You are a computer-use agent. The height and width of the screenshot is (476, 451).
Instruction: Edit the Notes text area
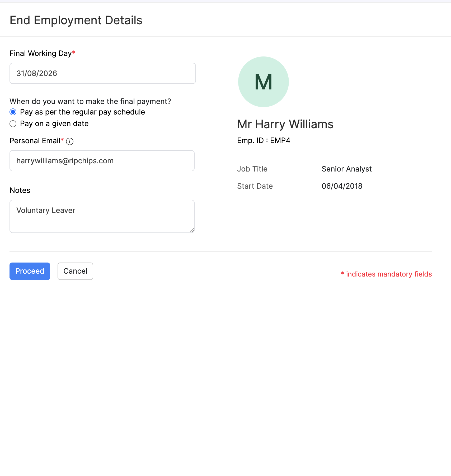click(x=102, y=216)
